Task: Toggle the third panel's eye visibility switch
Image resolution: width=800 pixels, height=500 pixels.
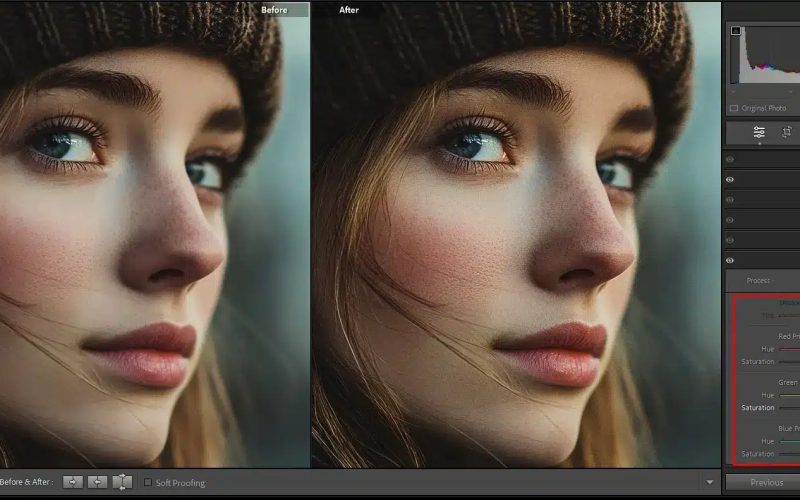Action: [x=730, y=200]
